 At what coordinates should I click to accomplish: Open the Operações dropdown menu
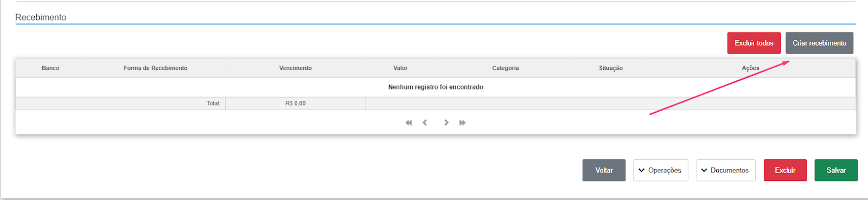click(660, 170)
